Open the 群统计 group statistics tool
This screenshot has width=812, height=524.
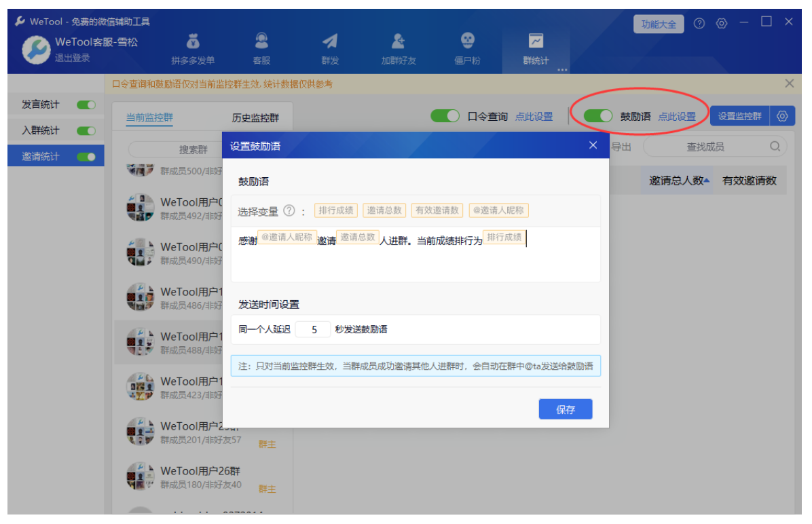pyautogui.click(x=536, y=49)
